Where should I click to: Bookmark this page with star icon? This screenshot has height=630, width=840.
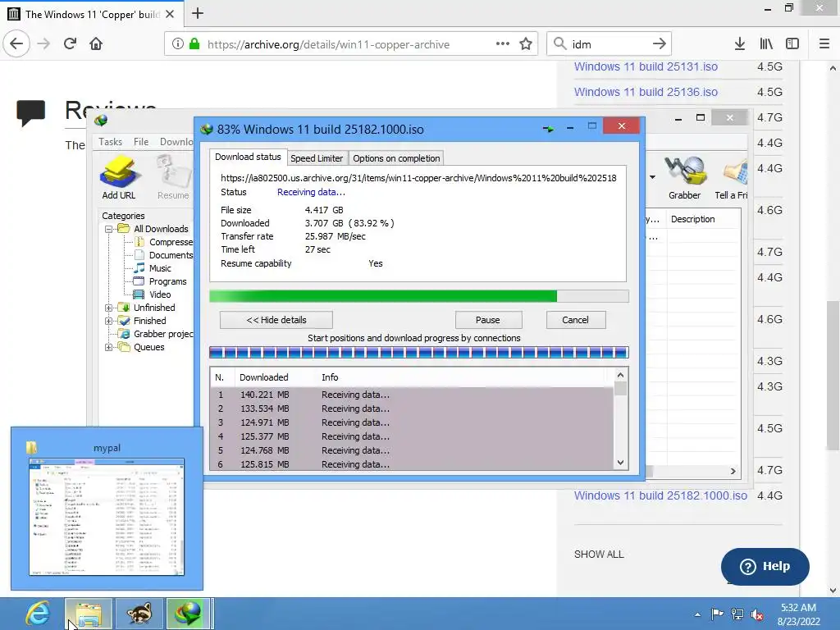coord(526,44)
